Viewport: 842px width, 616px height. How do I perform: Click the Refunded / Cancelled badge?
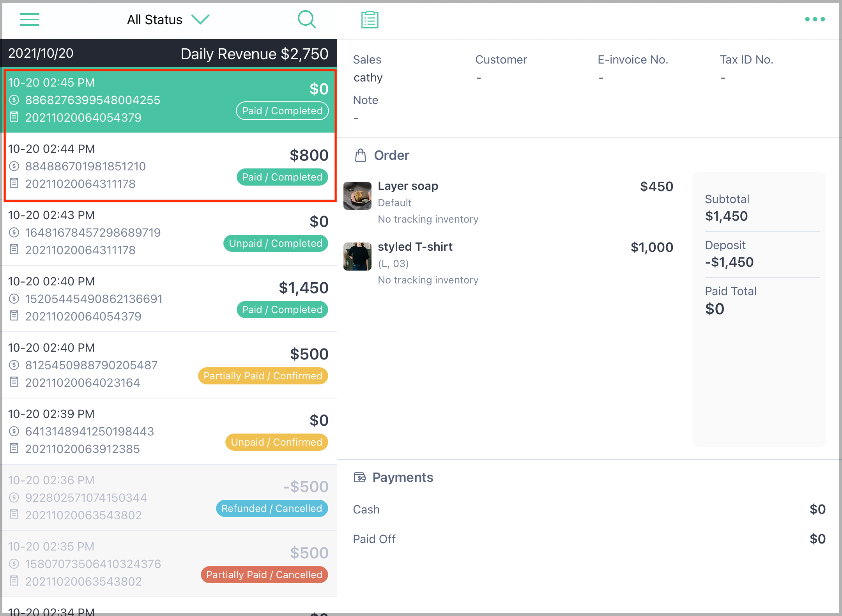[x=272, y=508]
